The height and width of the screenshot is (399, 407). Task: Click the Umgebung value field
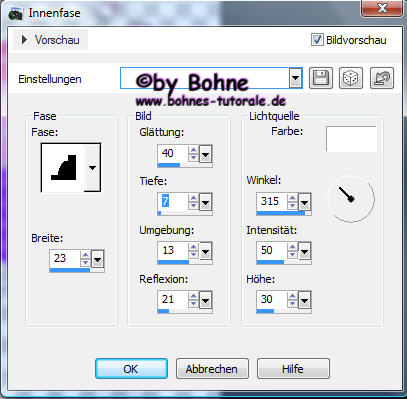(173, 251)
